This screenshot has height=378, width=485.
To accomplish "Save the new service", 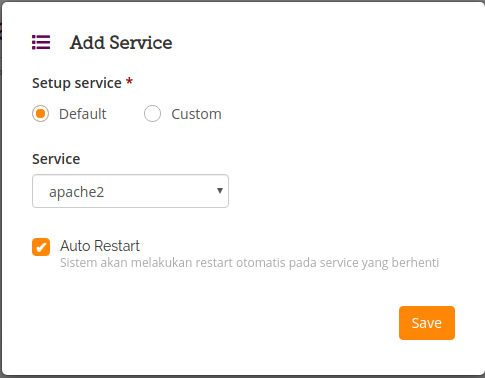I will point(427,323).
